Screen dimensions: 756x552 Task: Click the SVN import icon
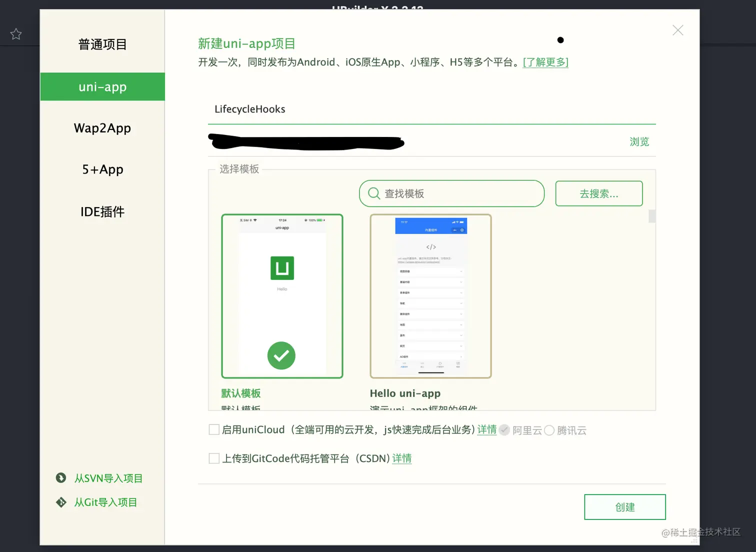tap(61, 478)
